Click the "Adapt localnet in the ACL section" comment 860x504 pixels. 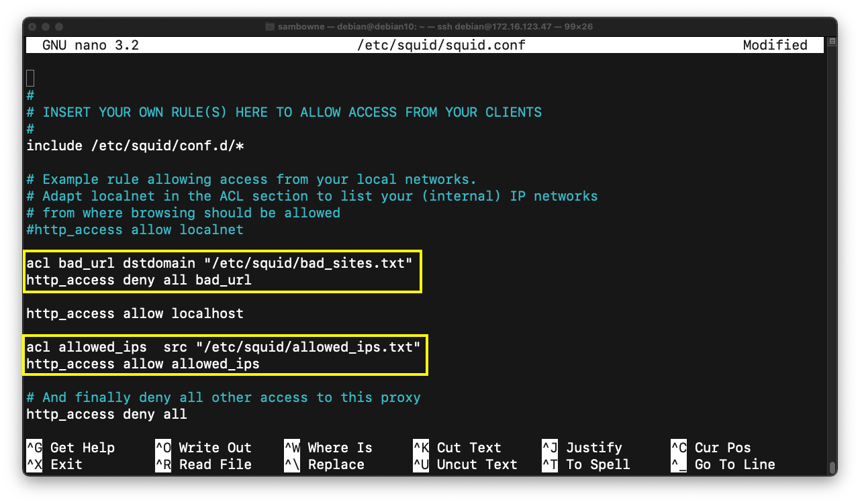coord(312,196)
